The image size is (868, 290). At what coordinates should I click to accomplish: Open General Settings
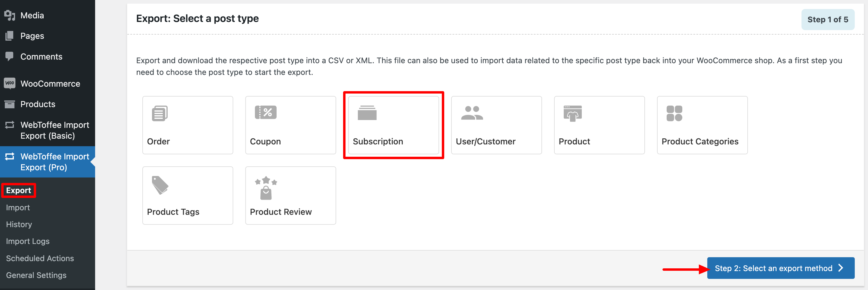pyautogui.click(x=36, y=275)
